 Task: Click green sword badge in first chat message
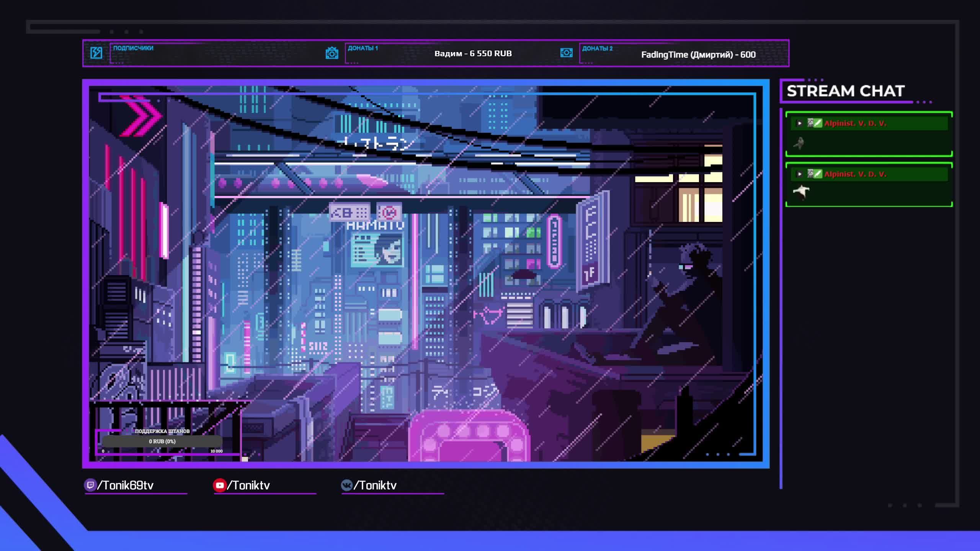pos(818,123)
